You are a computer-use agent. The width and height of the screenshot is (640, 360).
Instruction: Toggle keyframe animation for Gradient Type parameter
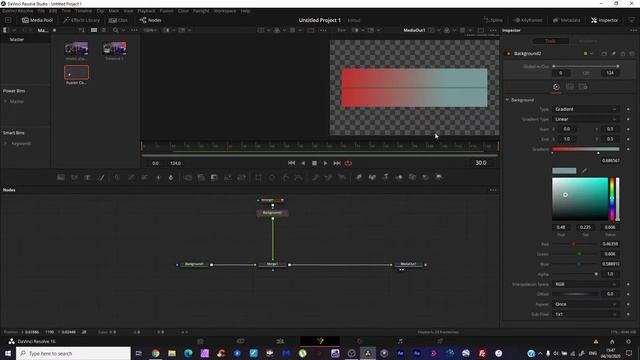(628, 119)
